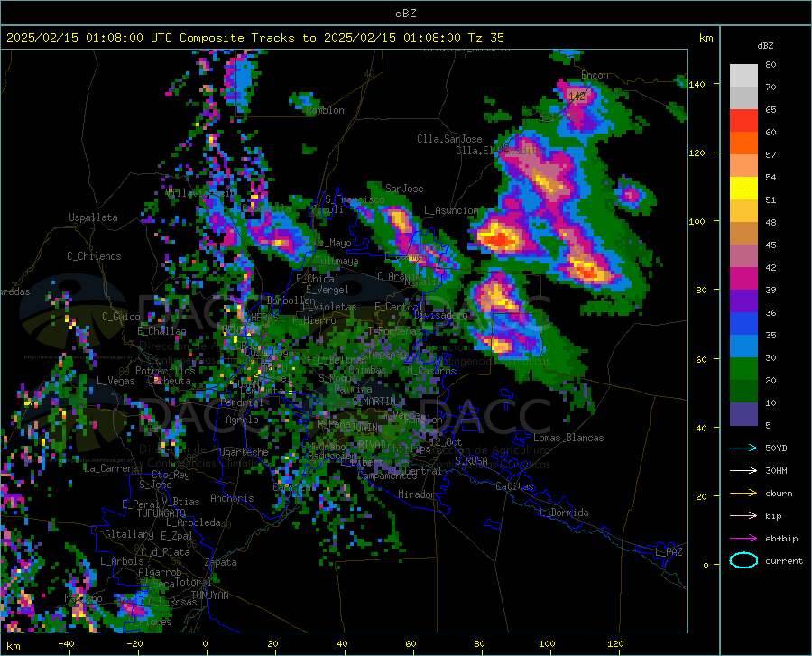Click the Anchoris place label
Screen dimensions: 812x656
click(232, 498)
